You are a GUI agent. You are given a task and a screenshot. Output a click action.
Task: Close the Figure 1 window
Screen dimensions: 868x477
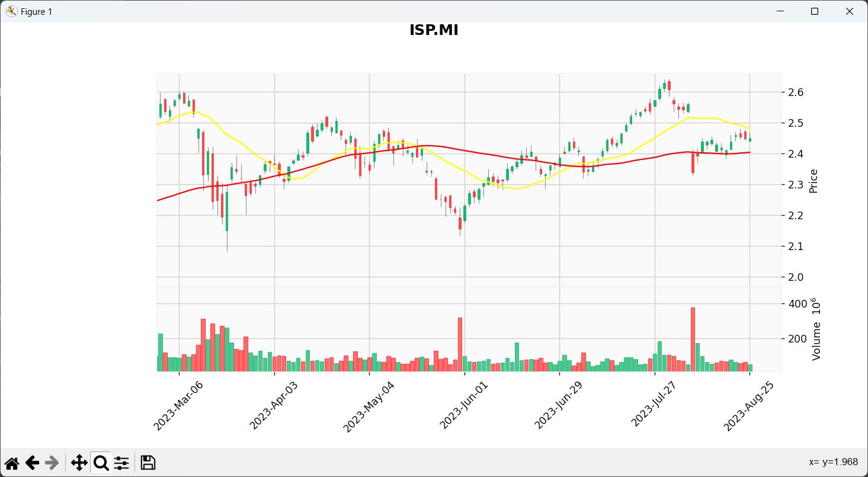click(850, 11)
